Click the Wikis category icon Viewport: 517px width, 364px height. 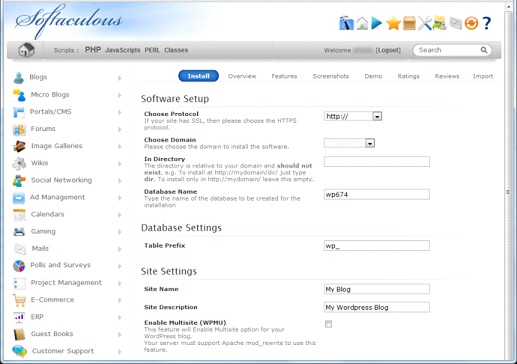tap(19, 163)
